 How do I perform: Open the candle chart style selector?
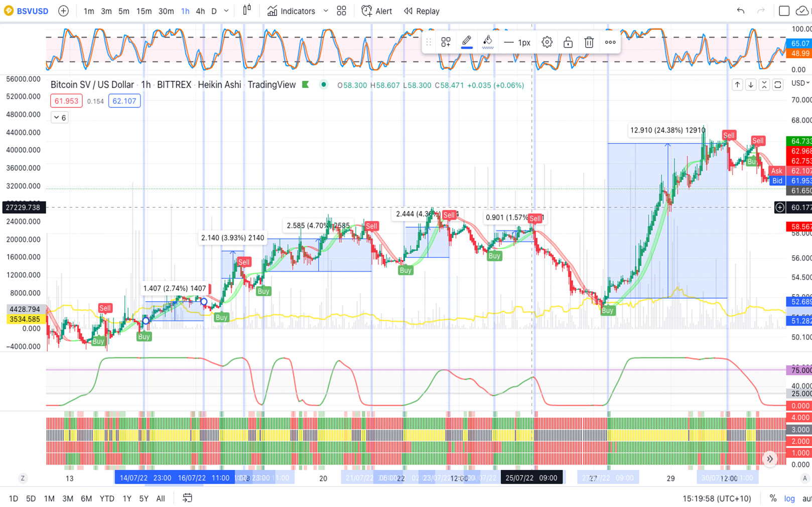tap(247, 11)
